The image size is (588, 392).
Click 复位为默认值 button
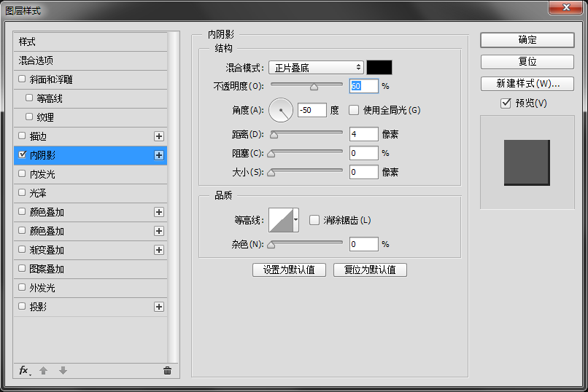[x=370, y=270]
